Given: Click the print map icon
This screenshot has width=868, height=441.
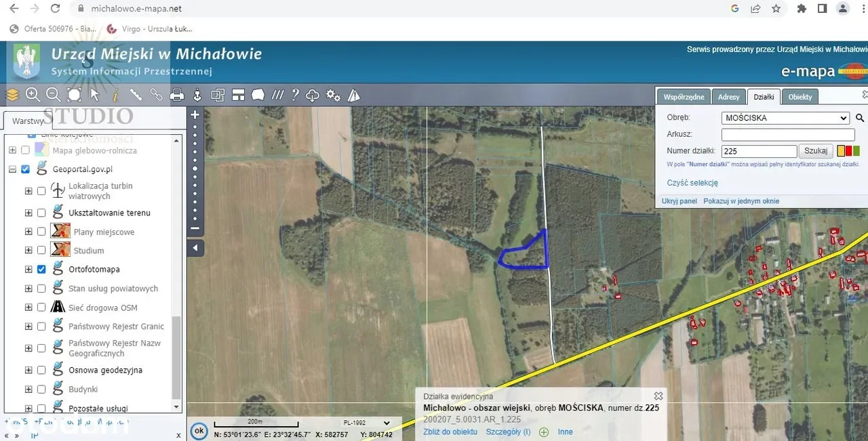Looking at the screenshot, I should tap(177, 95).
